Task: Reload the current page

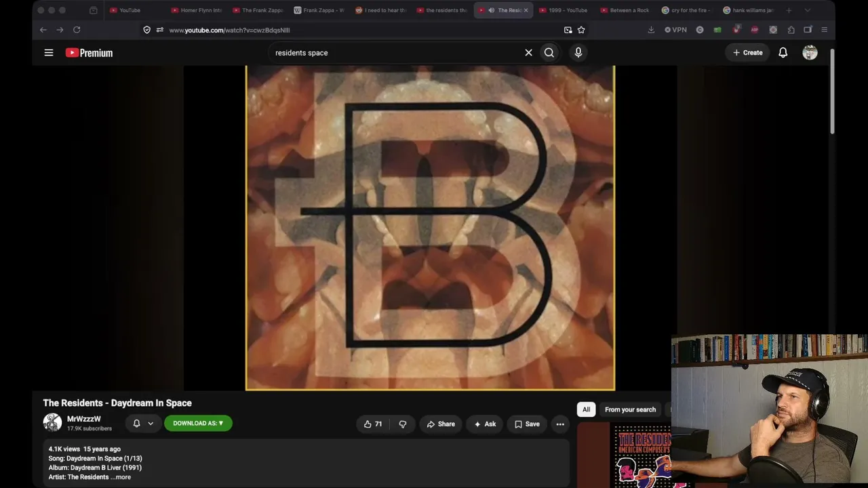Action: coord(77,30)
